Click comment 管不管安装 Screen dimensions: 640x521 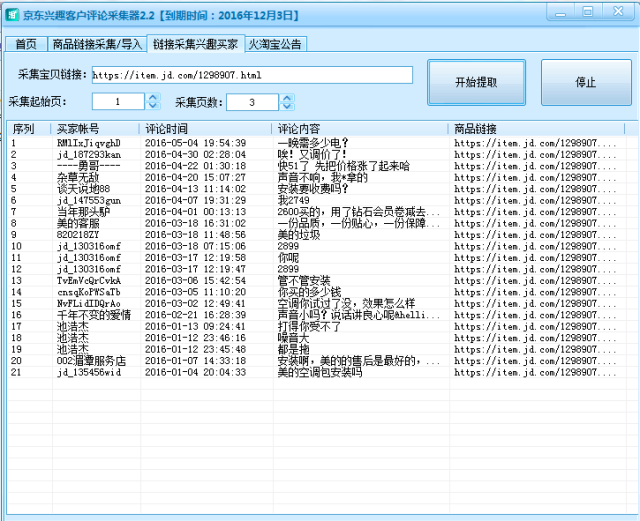(304, 281)
